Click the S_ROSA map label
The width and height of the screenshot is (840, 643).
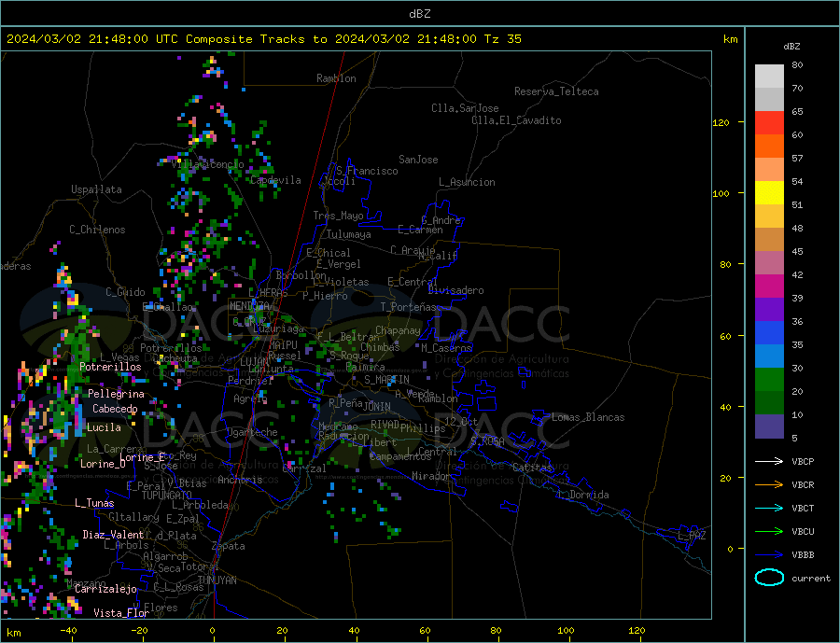[x=487, y=441]
